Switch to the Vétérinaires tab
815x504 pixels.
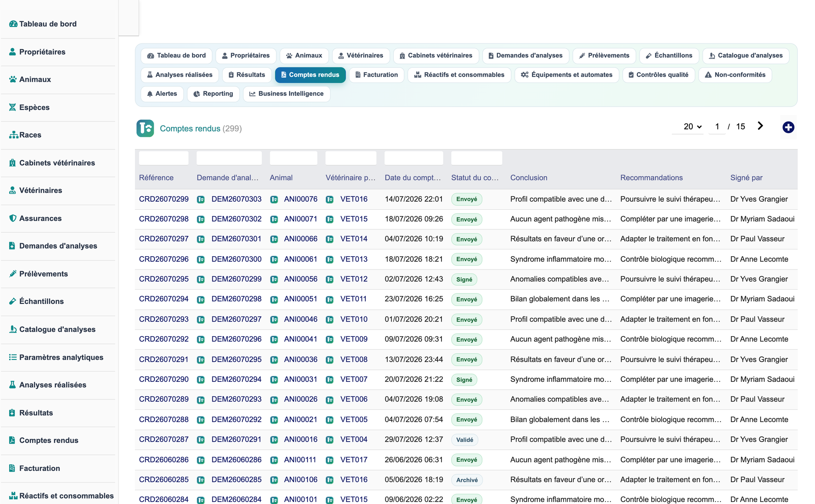pyautogui.click(x=361, y=56)
